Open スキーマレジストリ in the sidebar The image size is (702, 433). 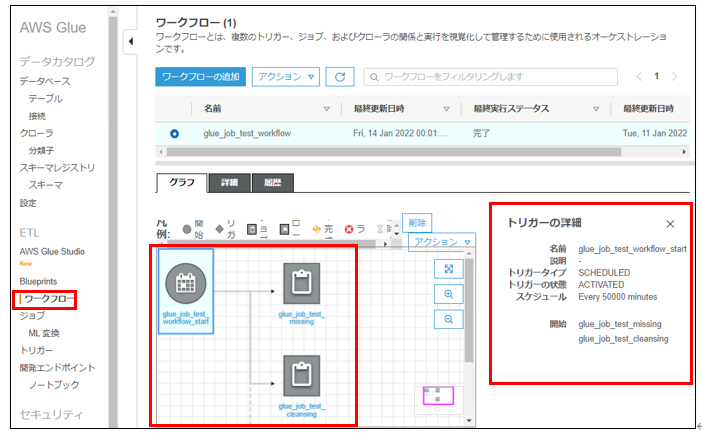click(57, 167)
